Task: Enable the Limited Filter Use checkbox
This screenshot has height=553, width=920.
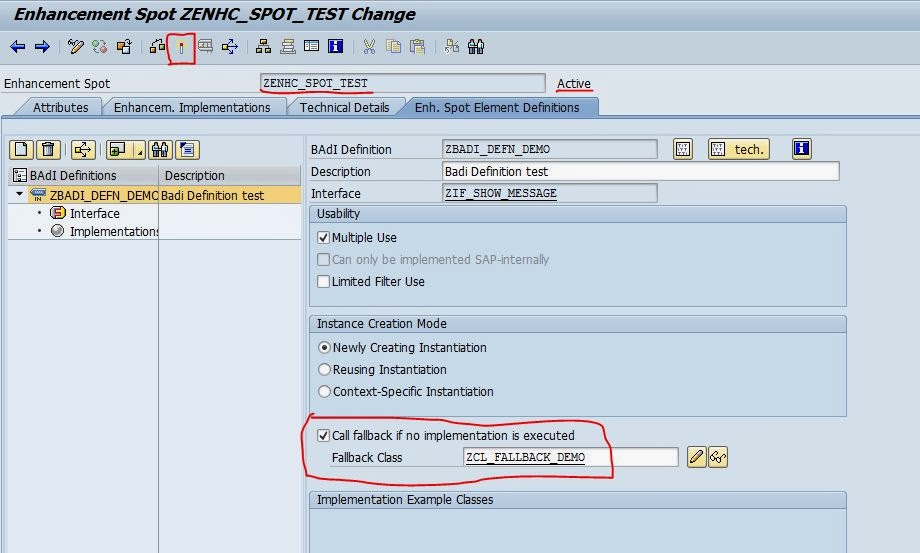Action: [x=323, y=281]
